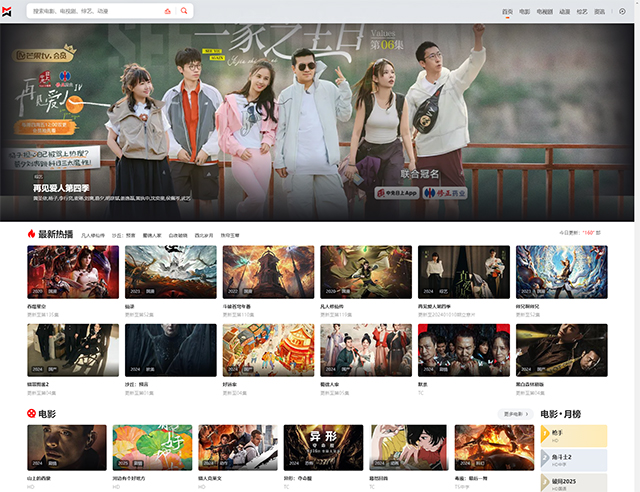The width and height of the screenshot is (640, 492).
Task: Open the 沙丘：预言 poster thumbnail
Action: click(171, 350)
